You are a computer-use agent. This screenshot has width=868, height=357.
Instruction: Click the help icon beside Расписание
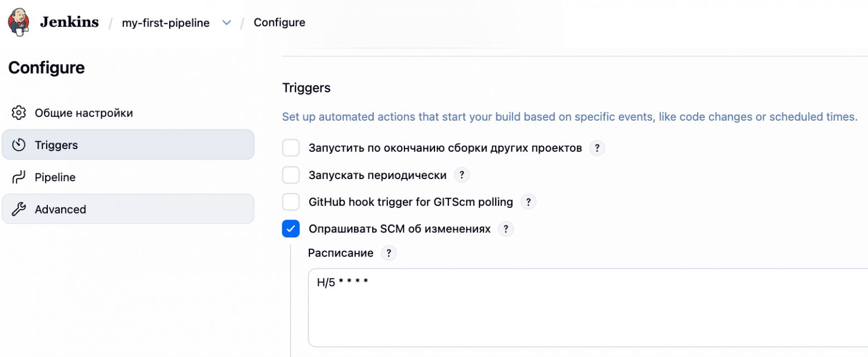click(388, 253)
